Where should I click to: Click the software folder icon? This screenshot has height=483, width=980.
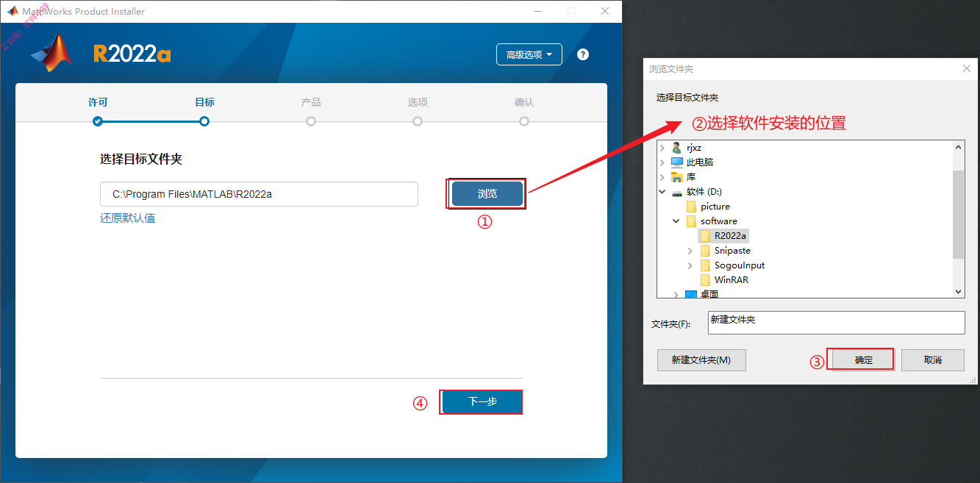tap(691, 221)
